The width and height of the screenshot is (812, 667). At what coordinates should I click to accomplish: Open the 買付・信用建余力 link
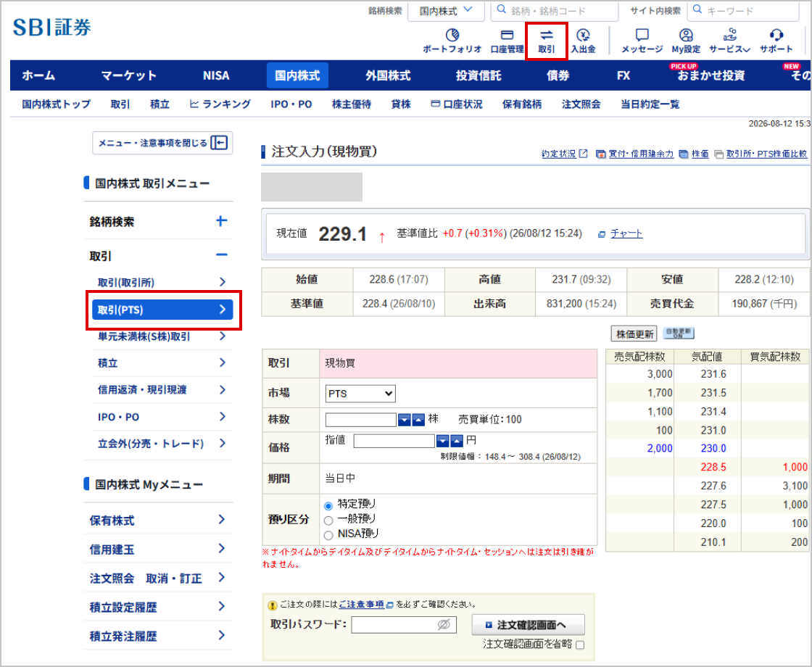pos(641,154)
